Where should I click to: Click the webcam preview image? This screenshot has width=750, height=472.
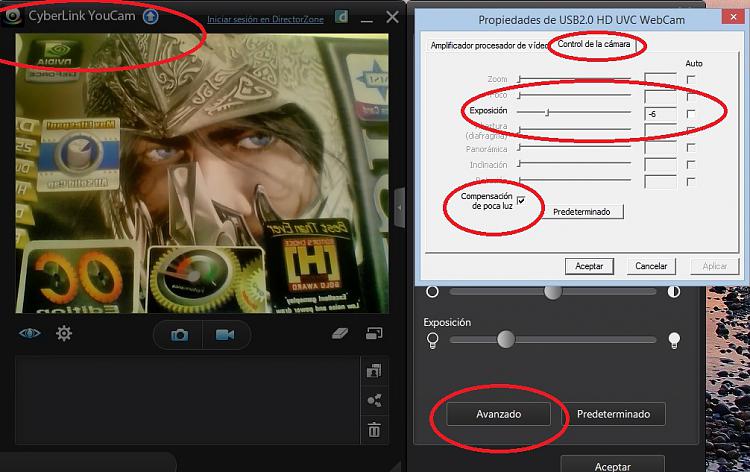point(202,173)
